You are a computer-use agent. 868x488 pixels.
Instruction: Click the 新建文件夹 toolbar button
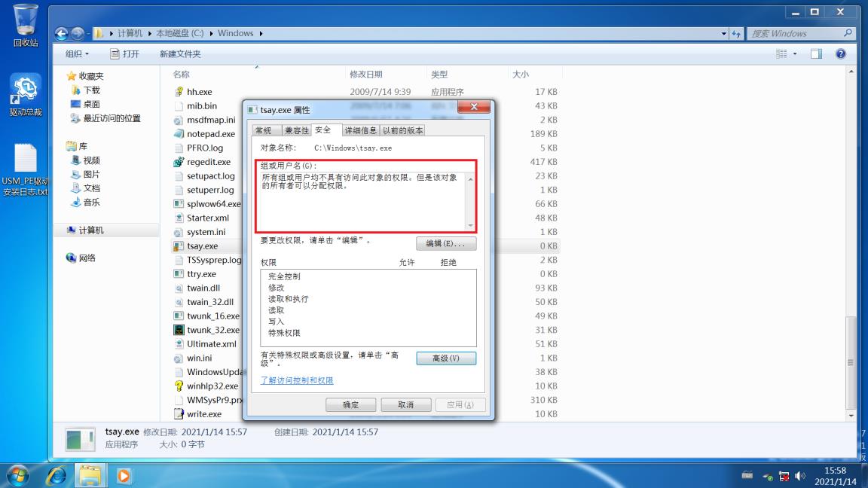click(x=180, y=53)
